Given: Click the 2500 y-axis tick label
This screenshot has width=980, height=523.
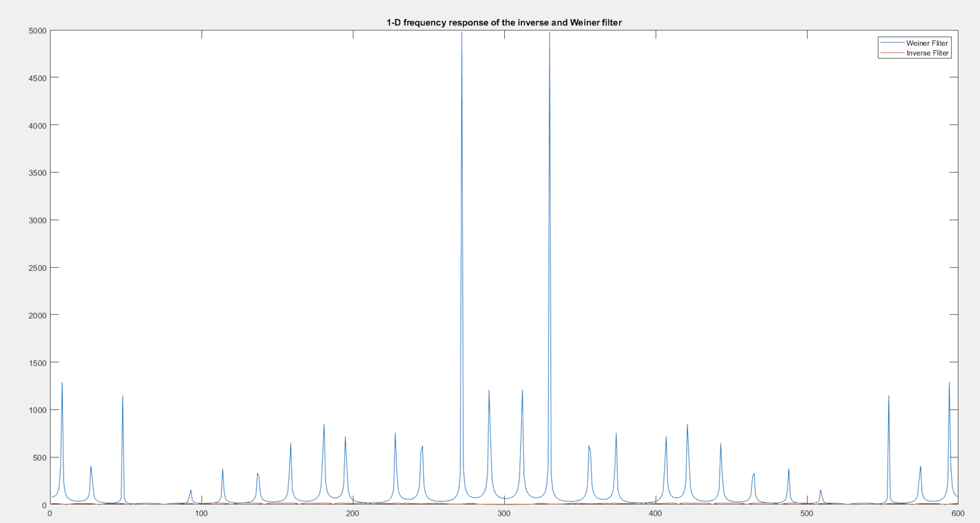Looking at the screenshot, I should (x=37, y=268).
